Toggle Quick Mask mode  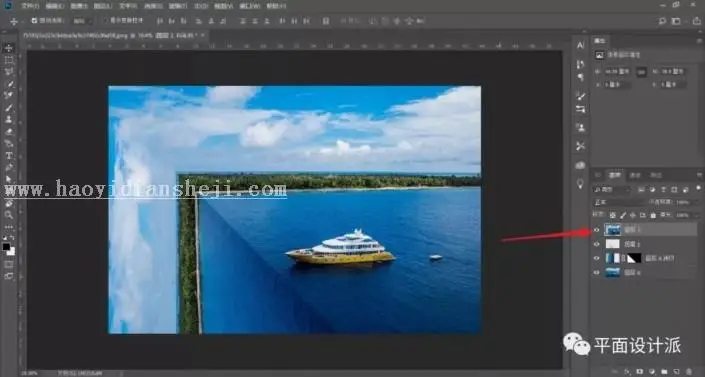click(9, 265)
